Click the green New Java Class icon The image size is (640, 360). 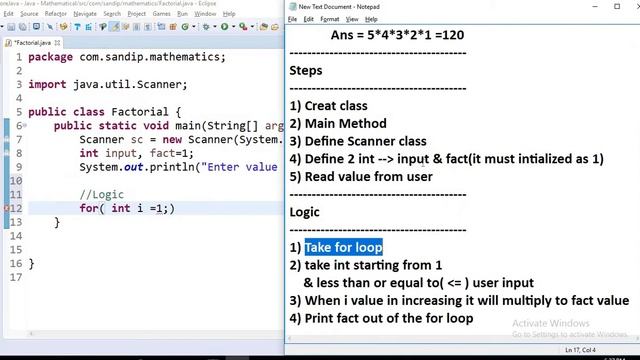tap(185, 27)
